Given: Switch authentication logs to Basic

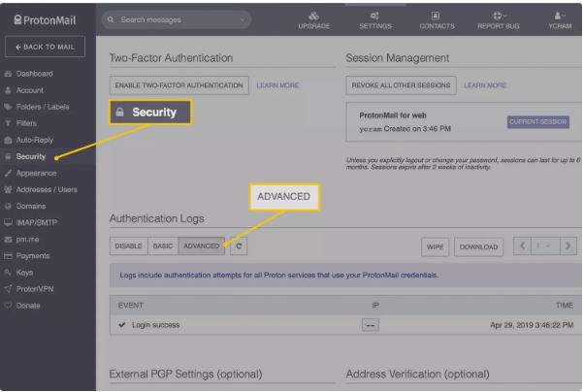Looking at the screenshot, I should pos(163,246).
